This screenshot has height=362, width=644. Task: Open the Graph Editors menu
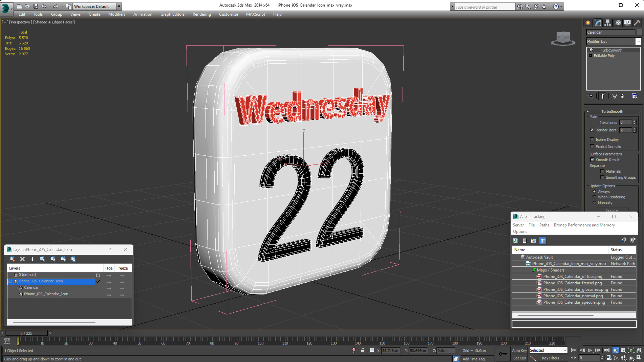click(172, 14)
